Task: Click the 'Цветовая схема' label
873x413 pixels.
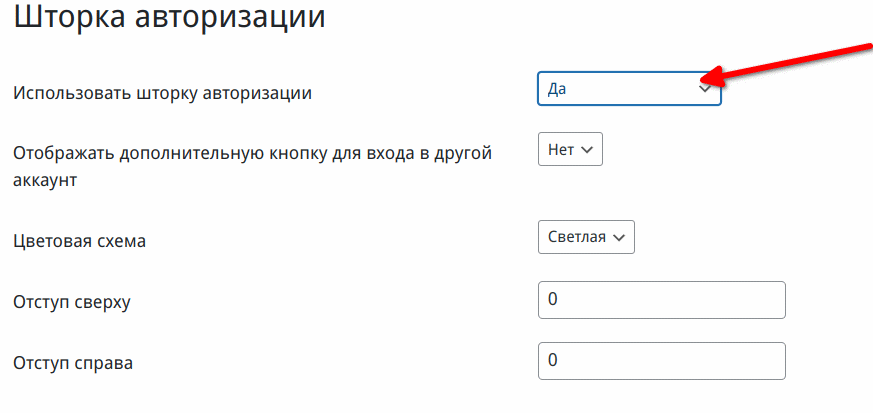Action: [80, 241]
